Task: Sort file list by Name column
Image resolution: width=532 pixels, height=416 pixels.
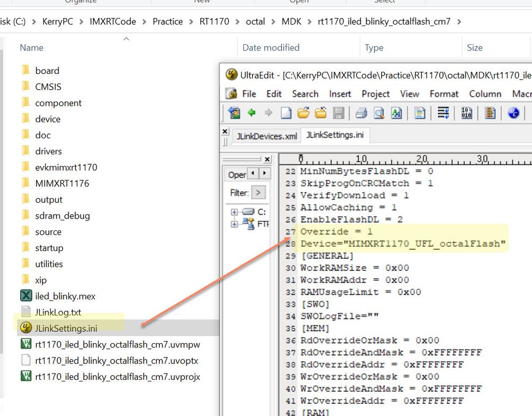Action: (x=31, y=48)
